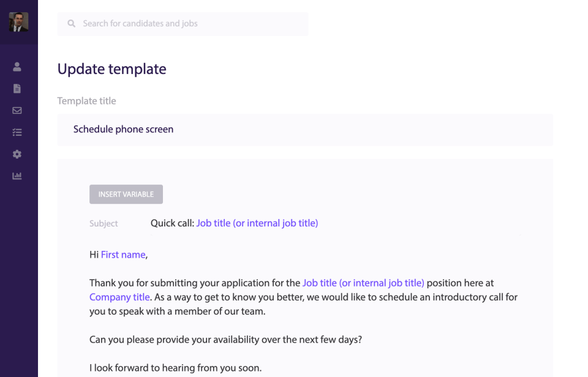
Task: Click the Job title variable in the paragraph
Action: [363, 283]
